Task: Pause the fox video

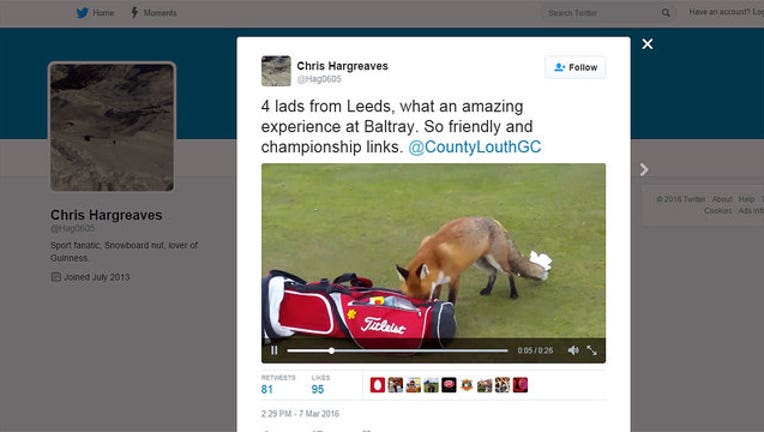Action: click(x=274, y=350)
